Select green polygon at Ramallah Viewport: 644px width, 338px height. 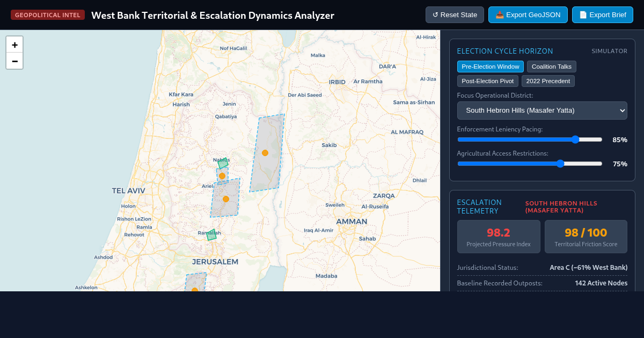click(x=211, y=234)
